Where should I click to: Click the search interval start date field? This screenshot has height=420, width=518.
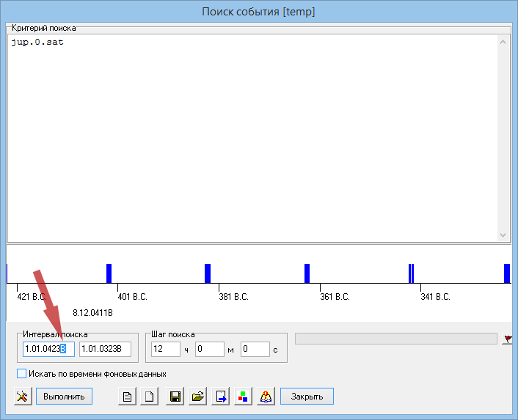click(x=48, y=349)
